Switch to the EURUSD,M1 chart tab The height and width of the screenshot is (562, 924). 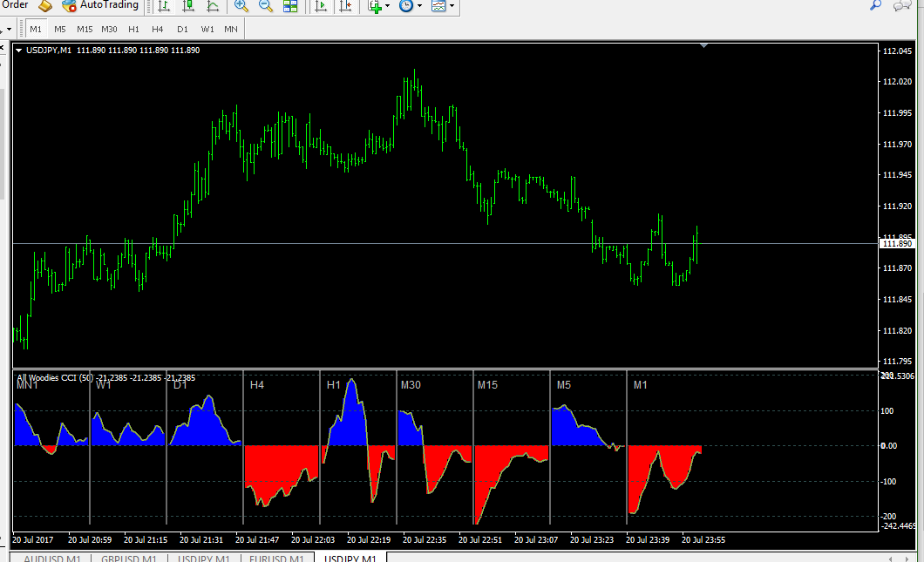tap(276, 558)
